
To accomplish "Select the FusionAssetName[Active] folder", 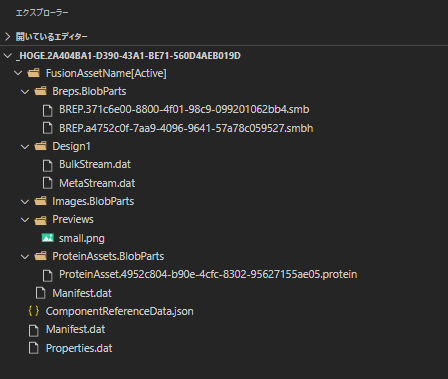I will click(x=106, y=73).
